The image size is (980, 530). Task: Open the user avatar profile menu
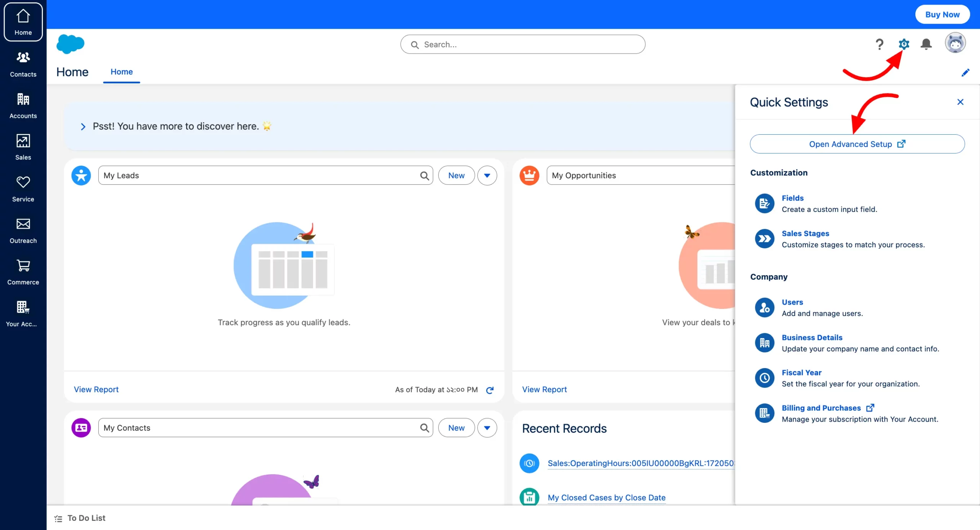[955, 43]
